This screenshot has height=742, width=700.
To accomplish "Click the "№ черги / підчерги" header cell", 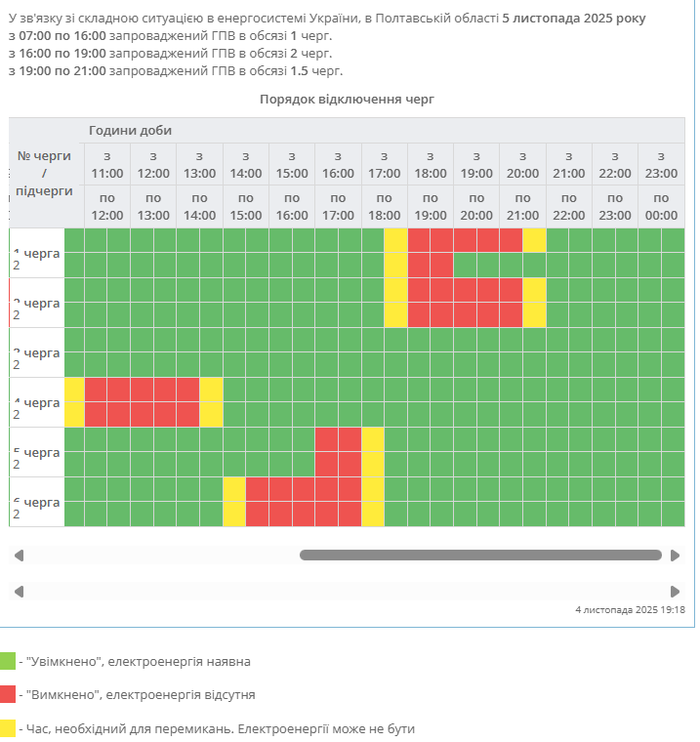I will pos(45,173).
